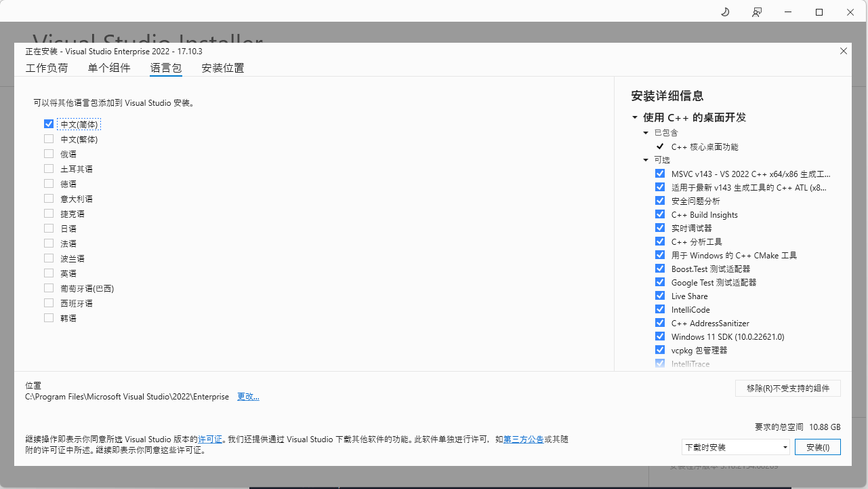Toggle the dark mode moon icon
Screen dimensions: 868x489
(725, 12)
